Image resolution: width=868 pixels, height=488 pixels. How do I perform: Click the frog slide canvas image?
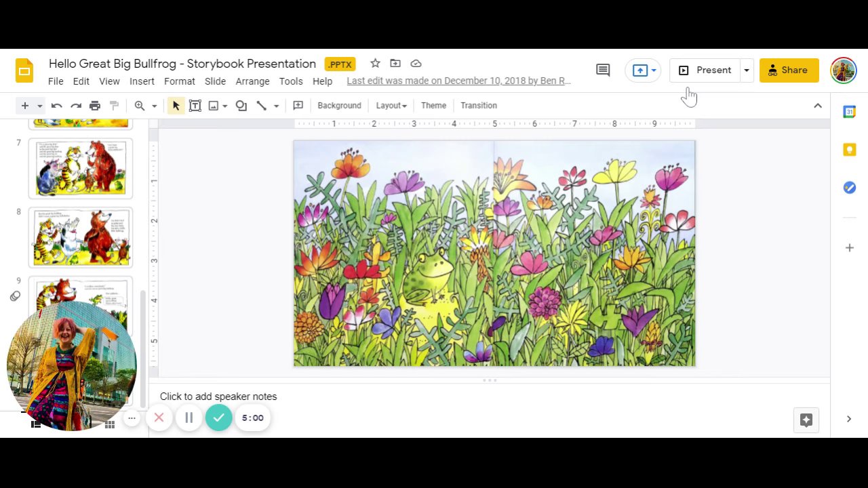click(x=494, y=253)
